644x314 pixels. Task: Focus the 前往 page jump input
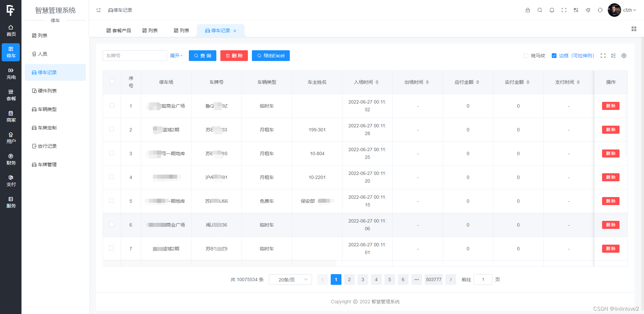pyautogui.click(x=483, y=279)
